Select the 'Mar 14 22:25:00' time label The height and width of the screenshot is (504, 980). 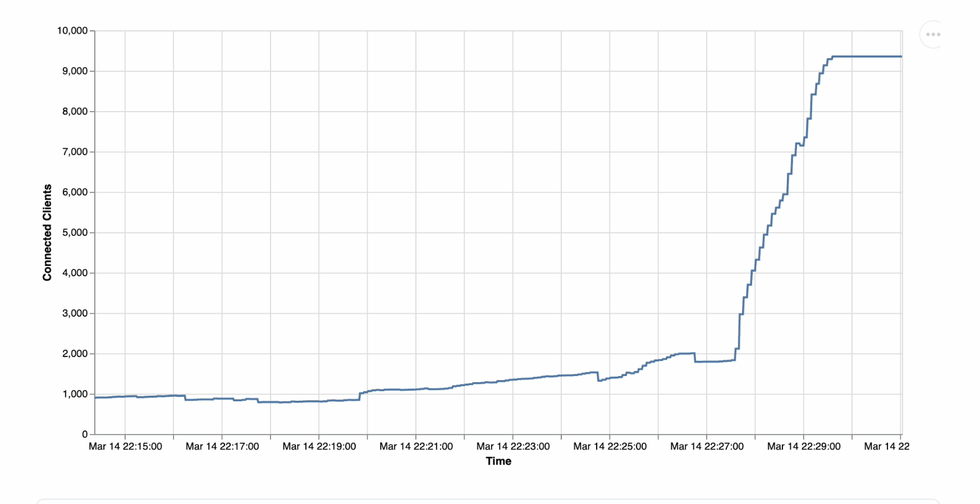coord(610,446)
